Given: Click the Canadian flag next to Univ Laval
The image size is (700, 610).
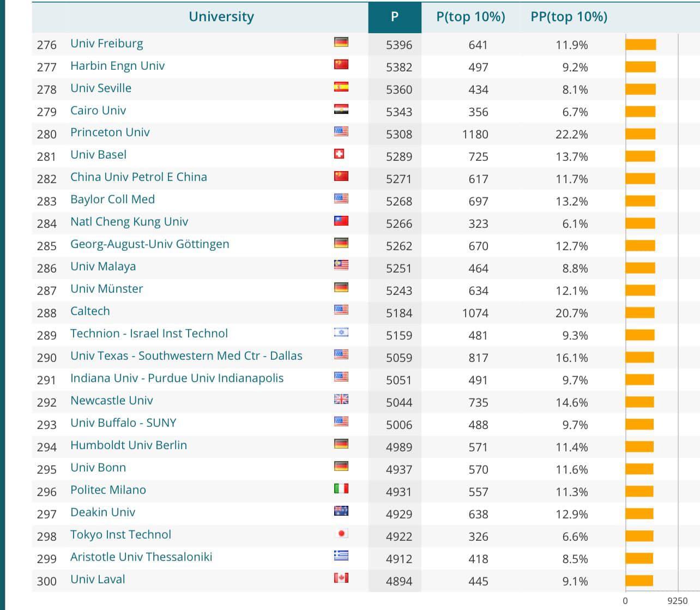Looking at the screenshot, I should (341, 578).
